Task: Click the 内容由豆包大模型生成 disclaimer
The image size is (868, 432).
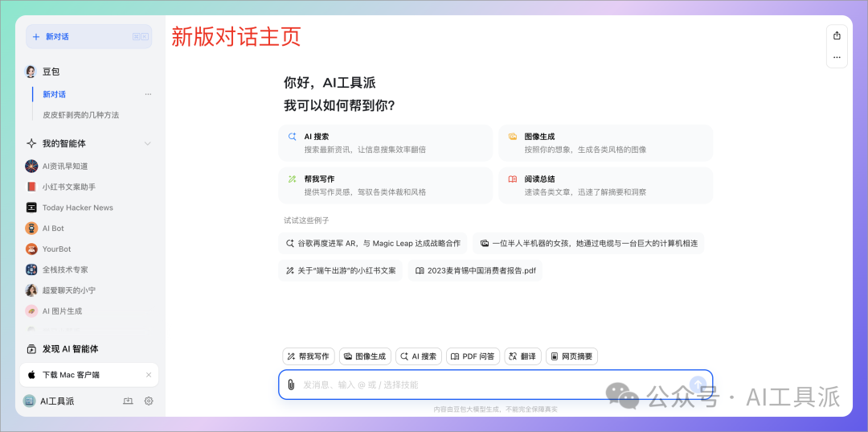Action: click(495, 409)
